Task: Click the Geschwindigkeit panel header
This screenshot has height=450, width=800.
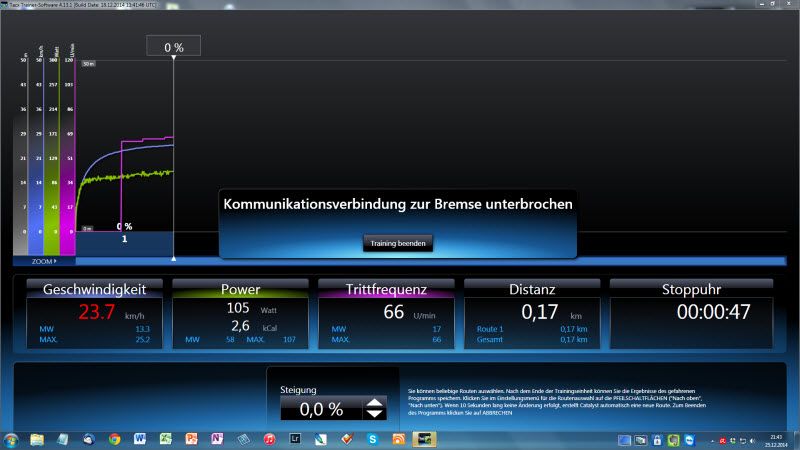Action: [94, 289]
